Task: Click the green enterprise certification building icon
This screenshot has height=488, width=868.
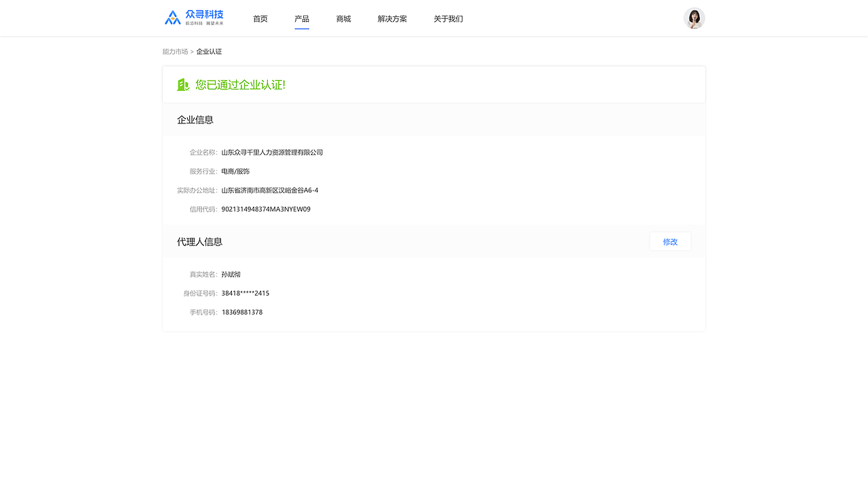Action: [182, 84]
